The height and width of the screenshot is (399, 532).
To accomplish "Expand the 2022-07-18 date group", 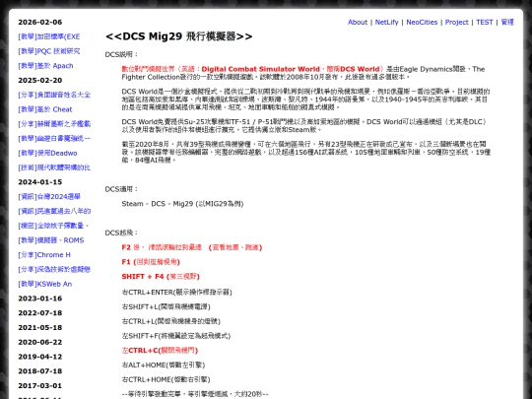I will click(x=40, y=313).
